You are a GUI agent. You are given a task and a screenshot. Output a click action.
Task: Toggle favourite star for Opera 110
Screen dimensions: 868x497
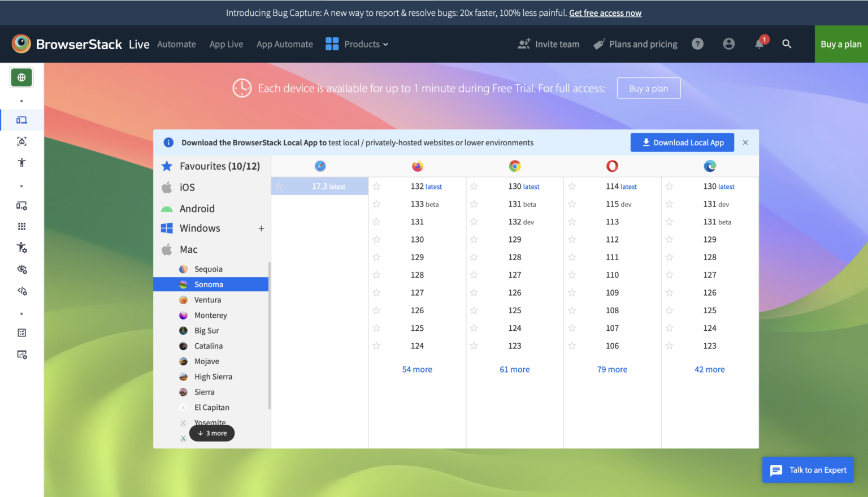tap(572, 275)
